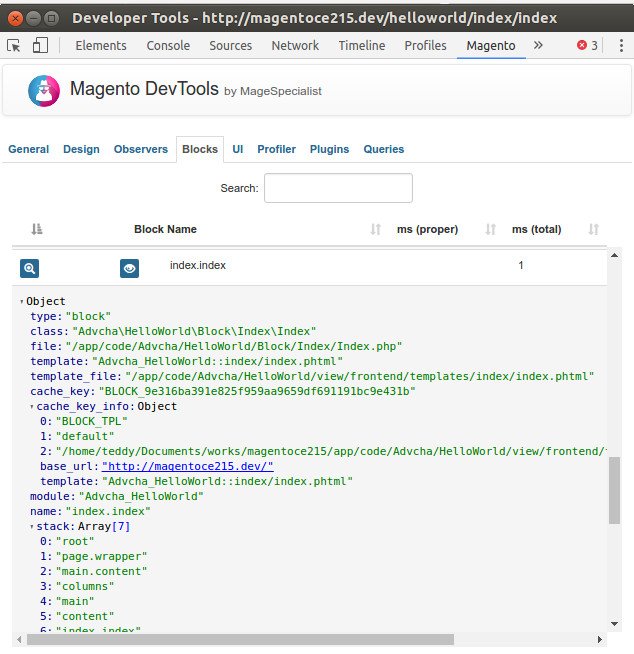Sort by the first column sort icon
634x654 pixels.
[x=37, y=229]
